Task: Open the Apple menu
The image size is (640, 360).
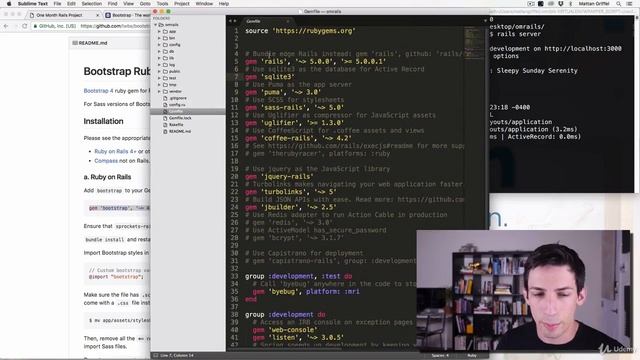Action: [9, 4]
